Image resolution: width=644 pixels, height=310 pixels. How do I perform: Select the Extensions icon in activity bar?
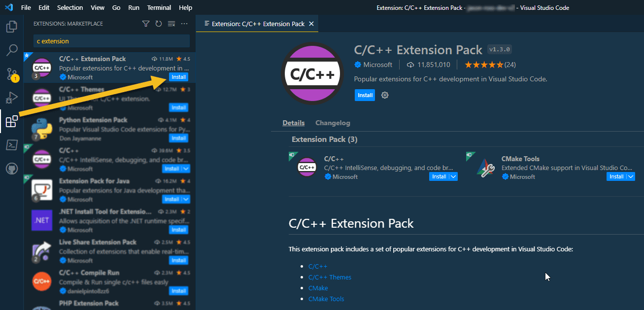[11, 121]
